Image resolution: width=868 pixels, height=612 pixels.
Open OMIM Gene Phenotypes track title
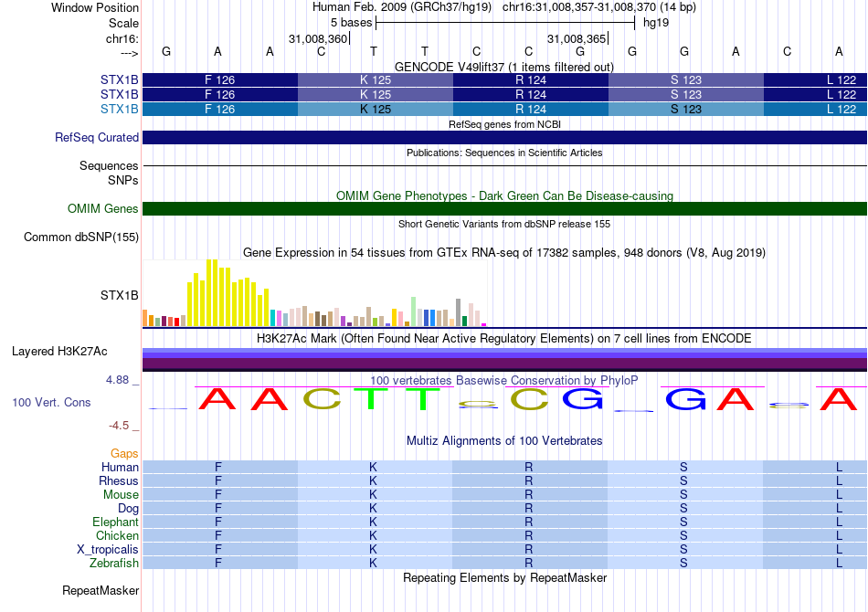(504, 195)
